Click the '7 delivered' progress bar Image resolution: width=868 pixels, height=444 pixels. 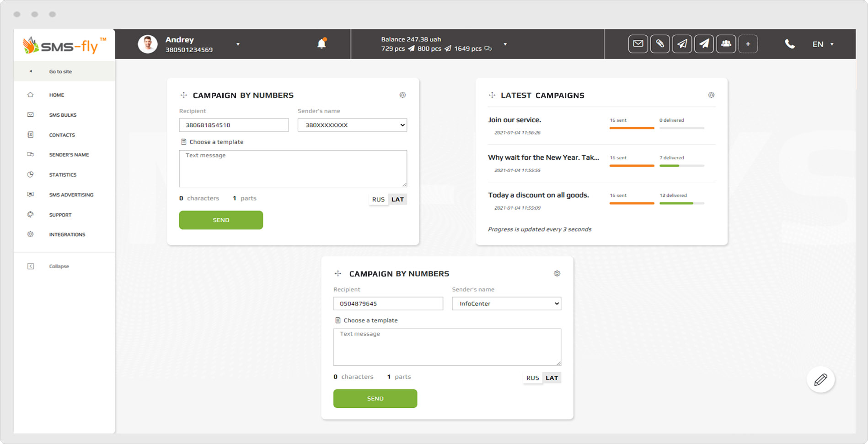tap(682, 166)
